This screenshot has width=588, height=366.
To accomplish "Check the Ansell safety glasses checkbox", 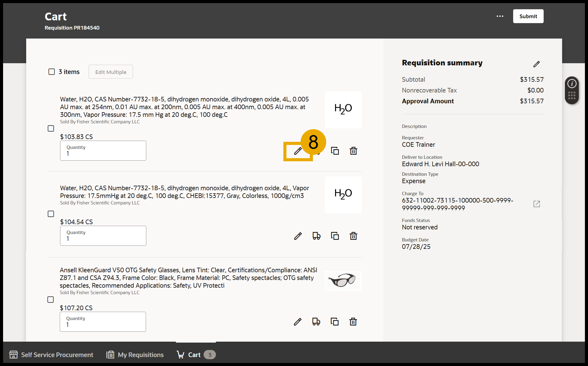I will click(51, 299).
